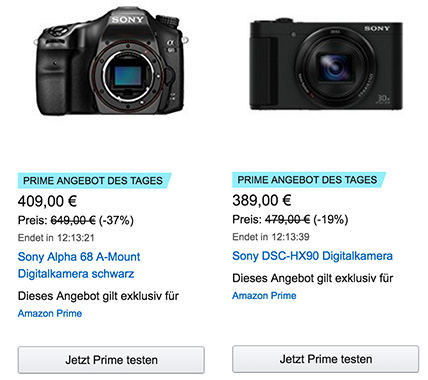Image resolution: width=428 pixels, height=380 pixels.
Task: Select the 409,00 € deal price
Action: tap(47, 201)
